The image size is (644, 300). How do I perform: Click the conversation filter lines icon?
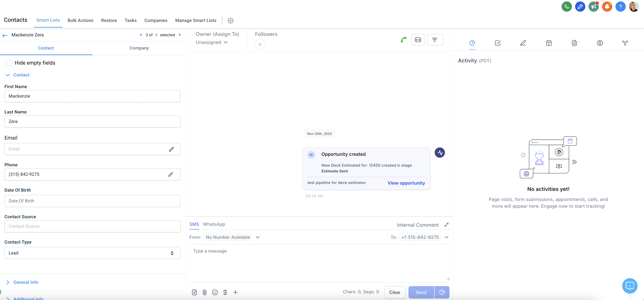click(435, 40)
